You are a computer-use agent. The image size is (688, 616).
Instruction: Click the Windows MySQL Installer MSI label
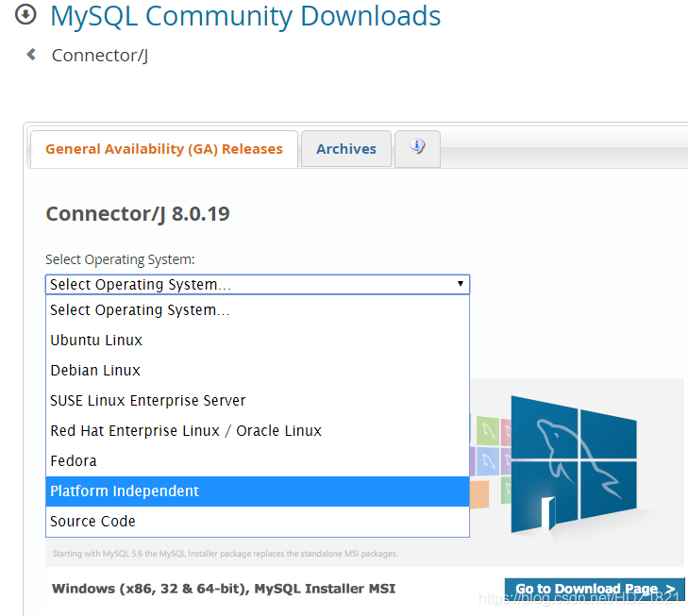(224, 589)
